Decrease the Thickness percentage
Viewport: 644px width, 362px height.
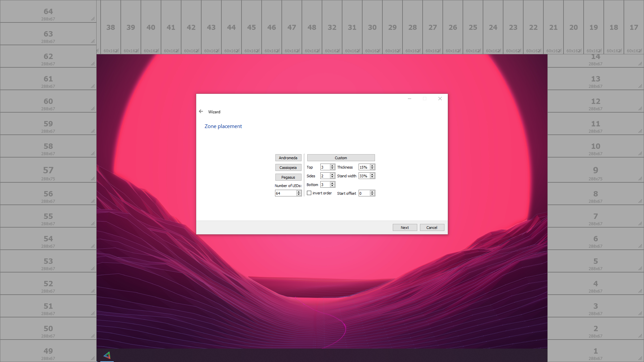pos(372,169)
